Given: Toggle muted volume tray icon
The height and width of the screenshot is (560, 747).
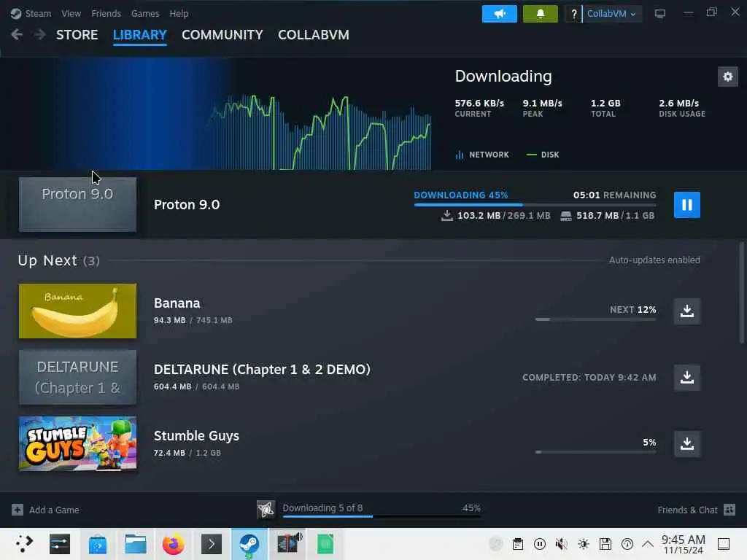Looking at the screenshot, I should (x=562, y=544).
